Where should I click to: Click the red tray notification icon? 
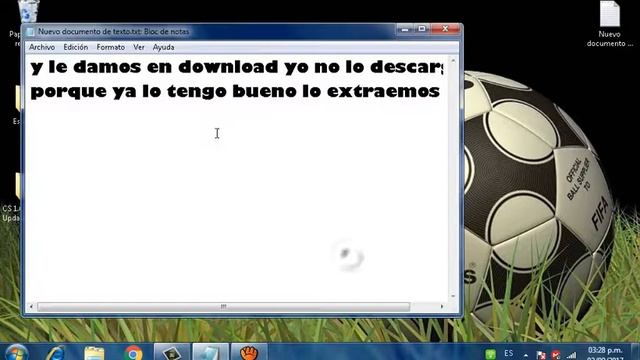click(x=556, y=355)
